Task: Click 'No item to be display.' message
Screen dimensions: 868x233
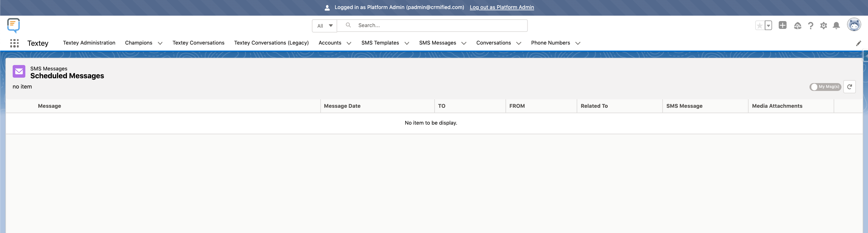Action: [x=431, y=123]
